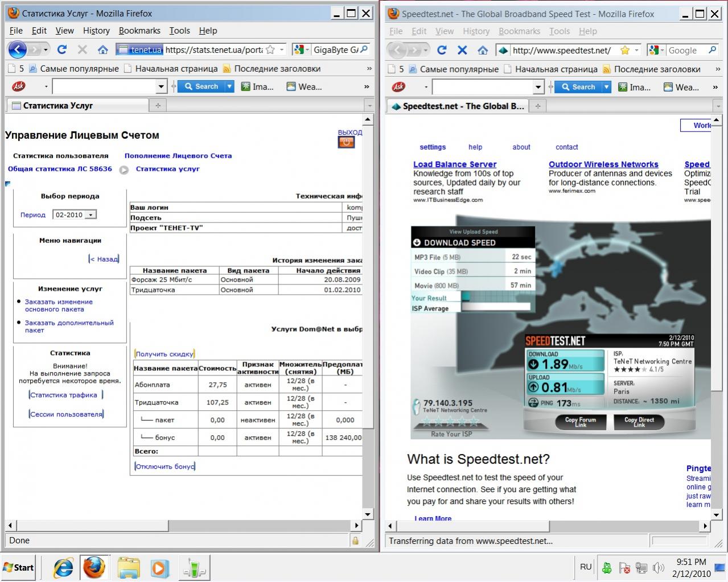
Task: Open the search engine dropdown next to Google field
Action: [x=659, y=50]
